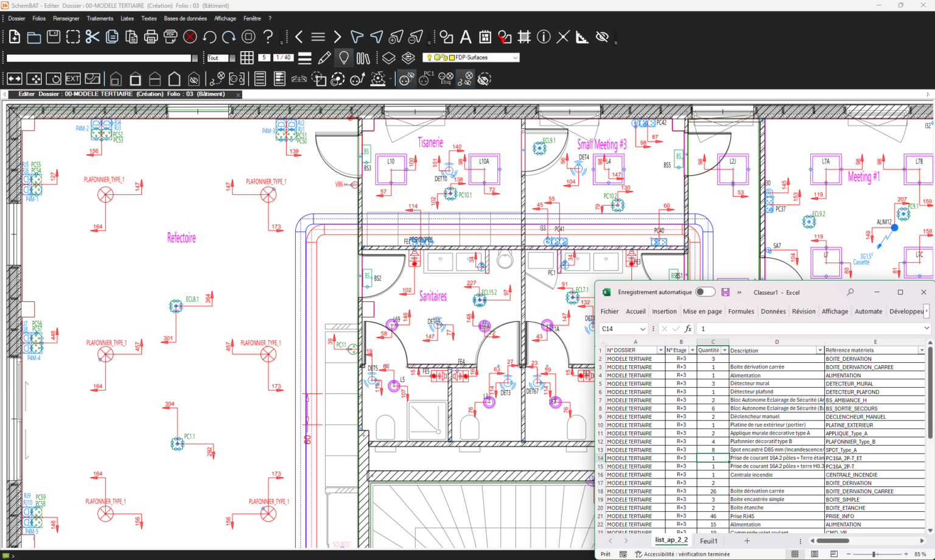This screenshot has height=560, width=935.
Task: Toggle the yellow lamp beside FDP-Surfaces
Action: coord(430,57)
